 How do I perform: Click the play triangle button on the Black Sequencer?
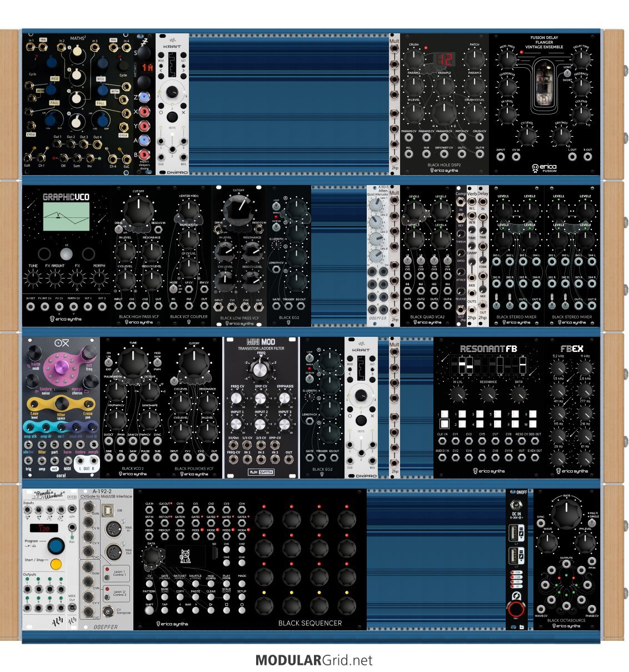pos(211,610)
